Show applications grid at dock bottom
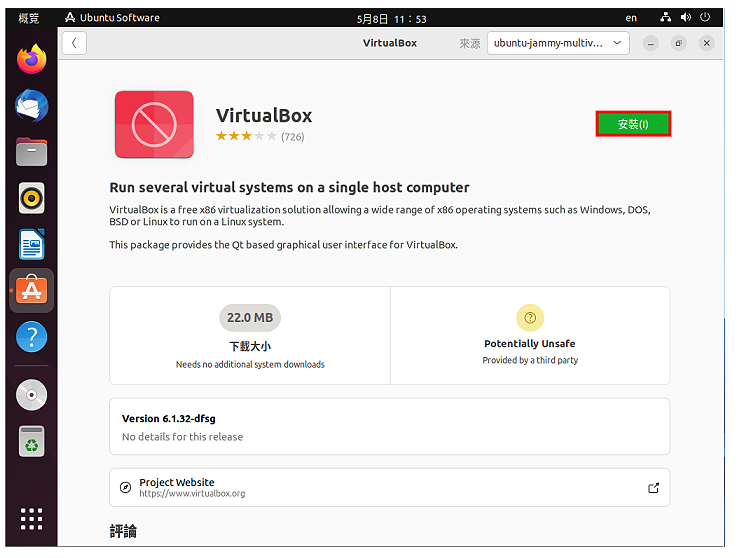The height and width of the screenshot is (558, 745). tap(31, 519)
